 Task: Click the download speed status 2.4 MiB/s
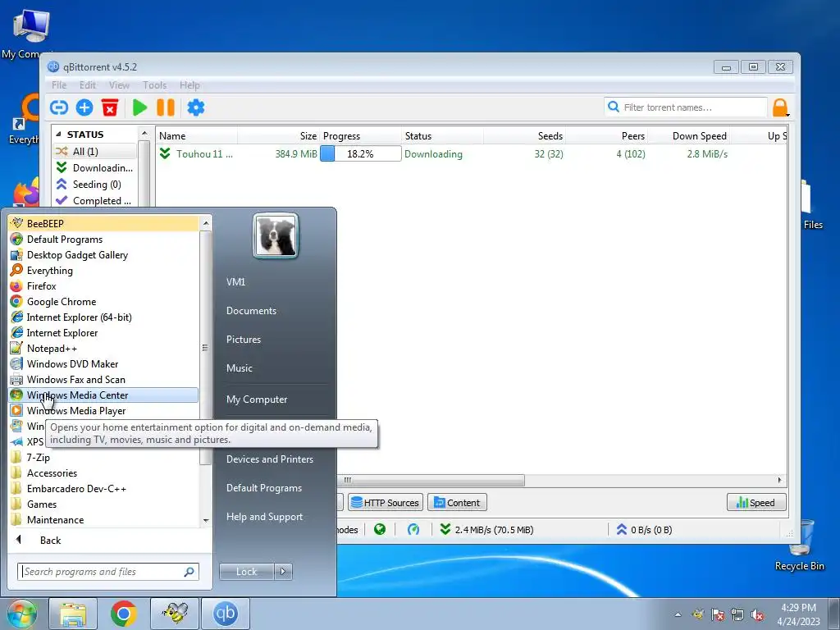[486, 530]
